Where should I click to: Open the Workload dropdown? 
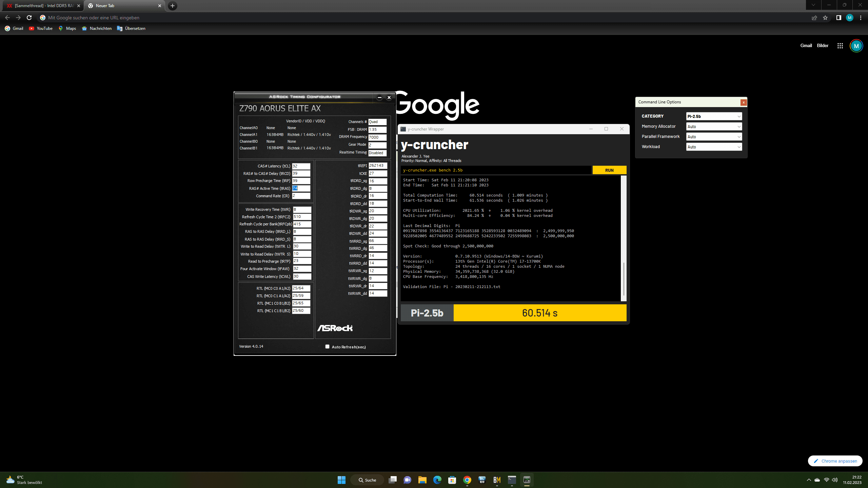(714, 147)
